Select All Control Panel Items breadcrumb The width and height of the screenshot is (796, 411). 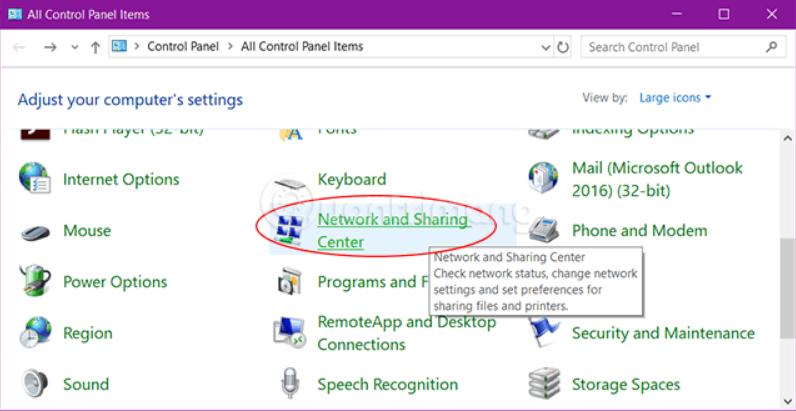tap(302, 47)
